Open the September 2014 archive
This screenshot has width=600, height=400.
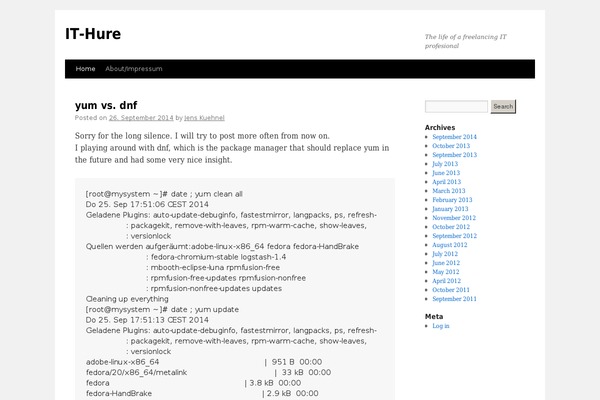tap(454, 137)
